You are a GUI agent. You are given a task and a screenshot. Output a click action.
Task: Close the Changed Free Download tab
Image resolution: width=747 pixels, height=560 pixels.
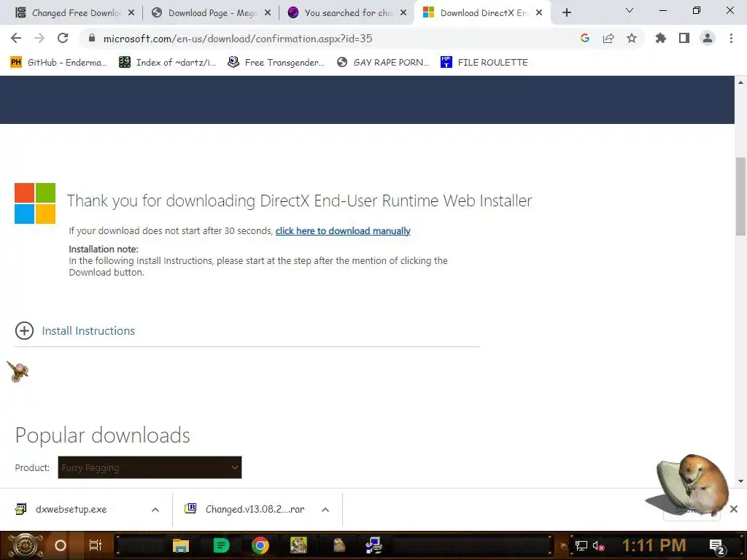point(131,13)
